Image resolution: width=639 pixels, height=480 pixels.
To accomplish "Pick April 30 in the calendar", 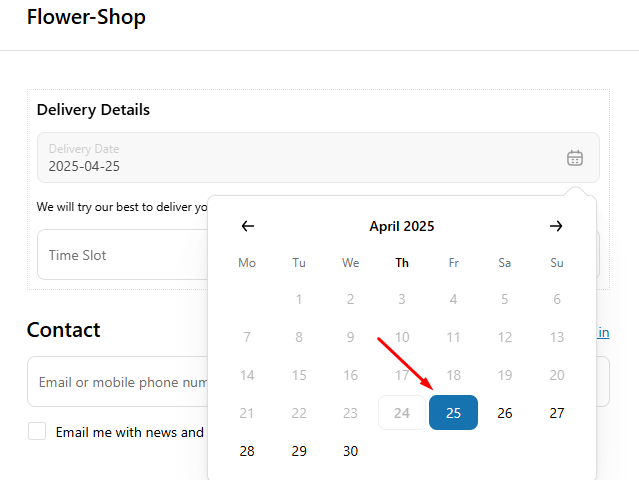I will pos(350,451).
